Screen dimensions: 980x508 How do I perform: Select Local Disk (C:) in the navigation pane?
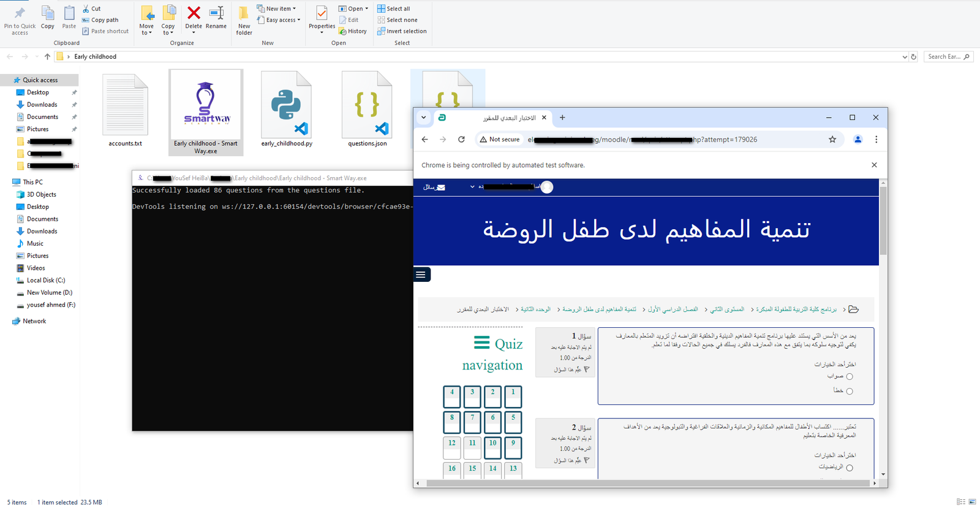point(45,281)
